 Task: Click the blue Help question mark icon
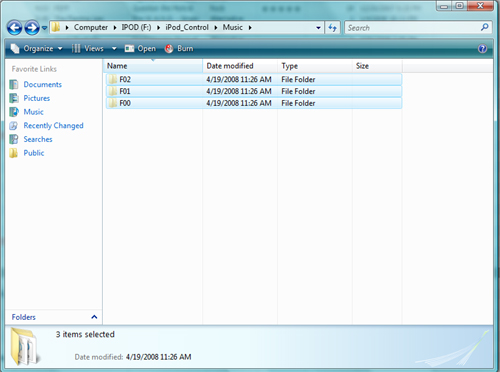click(482, 49)
